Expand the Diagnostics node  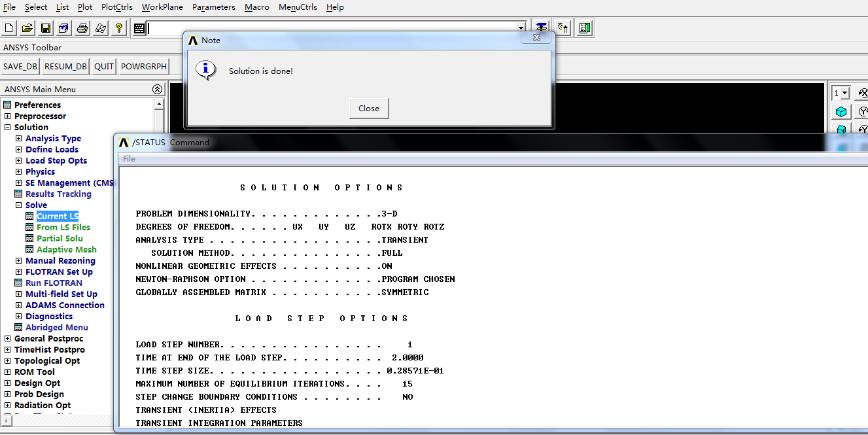(18, 316)
